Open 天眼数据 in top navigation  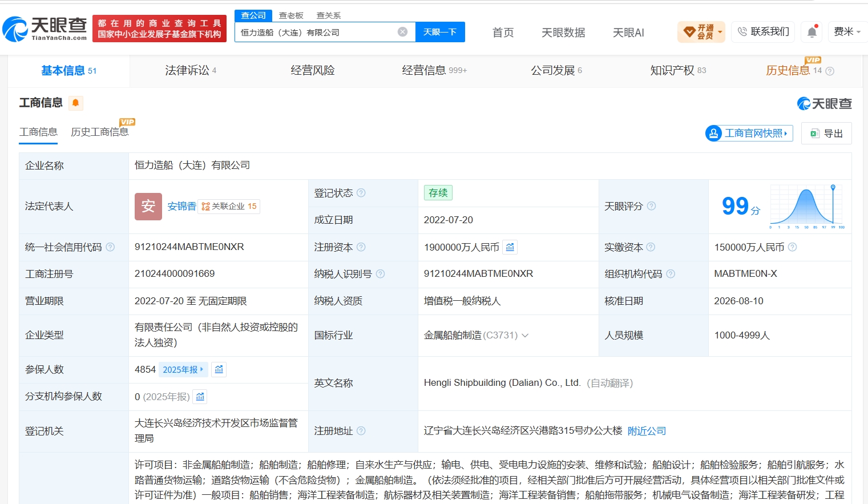(563, 33)
